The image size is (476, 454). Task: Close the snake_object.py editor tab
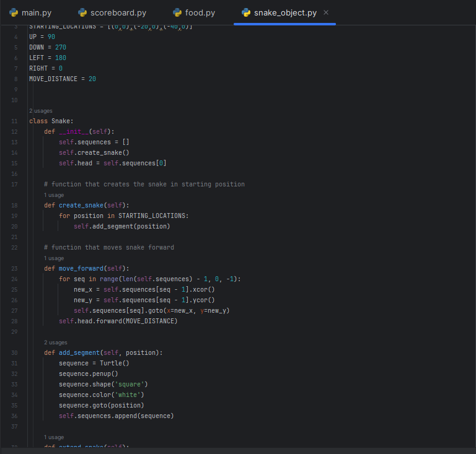[327, 12]
